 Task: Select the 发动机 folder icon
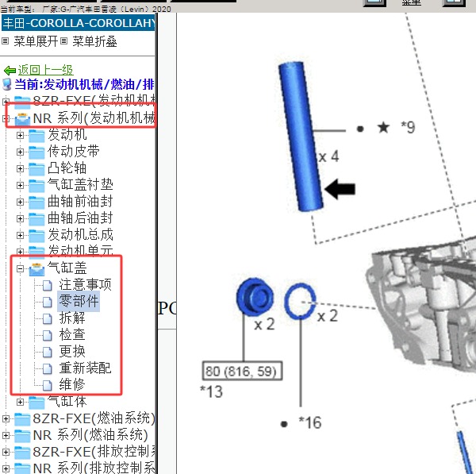(36, 136)
